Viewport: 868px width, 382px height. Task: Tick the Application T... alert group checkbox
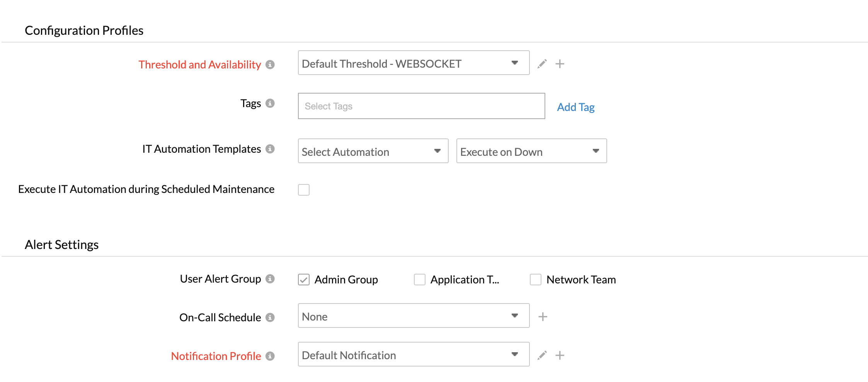click(420, 280)
